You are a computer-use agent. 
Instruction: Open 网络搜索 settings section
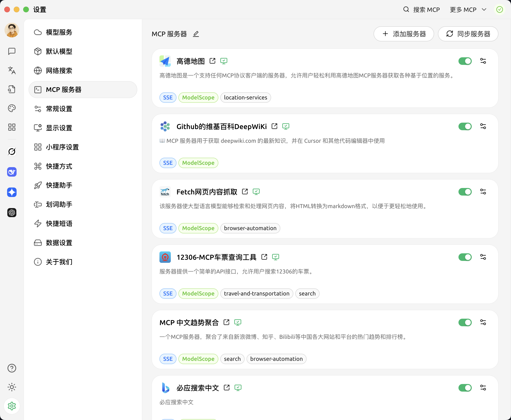coord(83,70)
